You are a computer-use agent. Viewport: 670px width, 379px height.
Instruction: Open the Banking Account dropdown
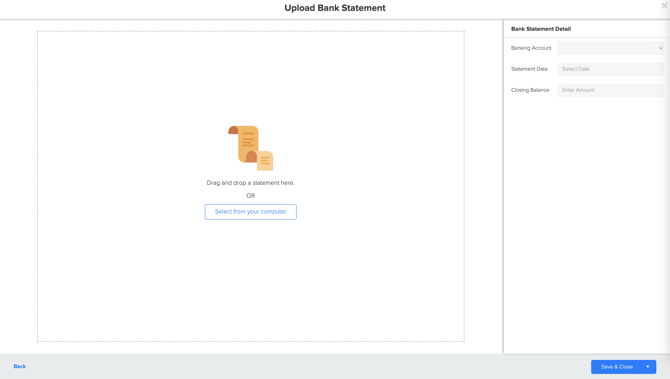[x=611, y=48]
